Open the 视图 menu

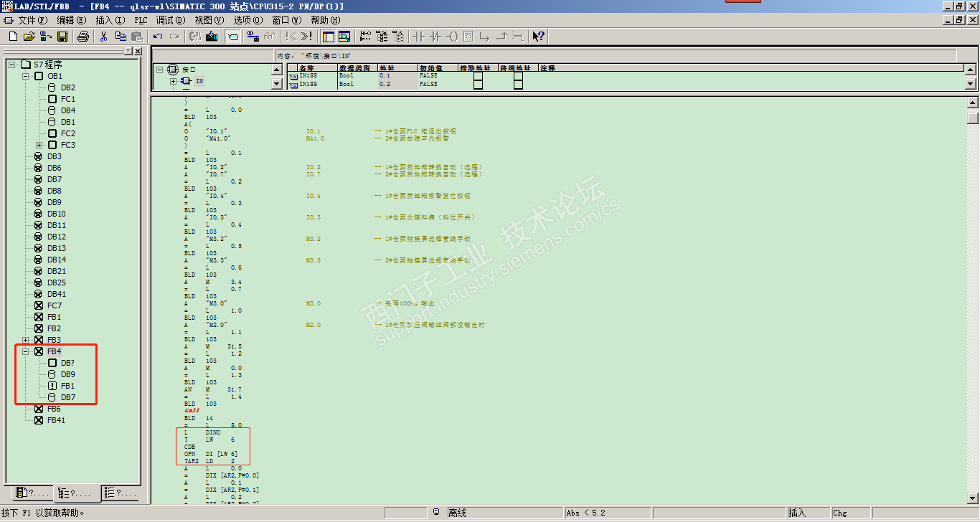(209, 20)
